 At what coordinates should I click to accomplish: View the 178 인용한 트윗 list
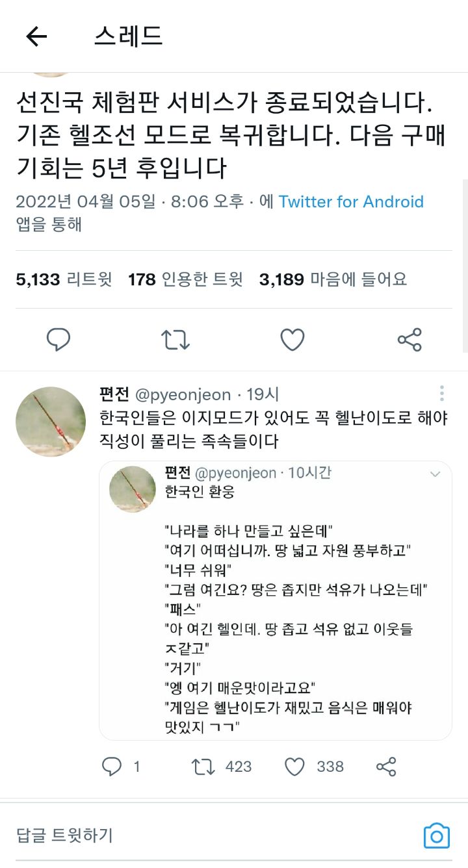[x=185, y=279]
